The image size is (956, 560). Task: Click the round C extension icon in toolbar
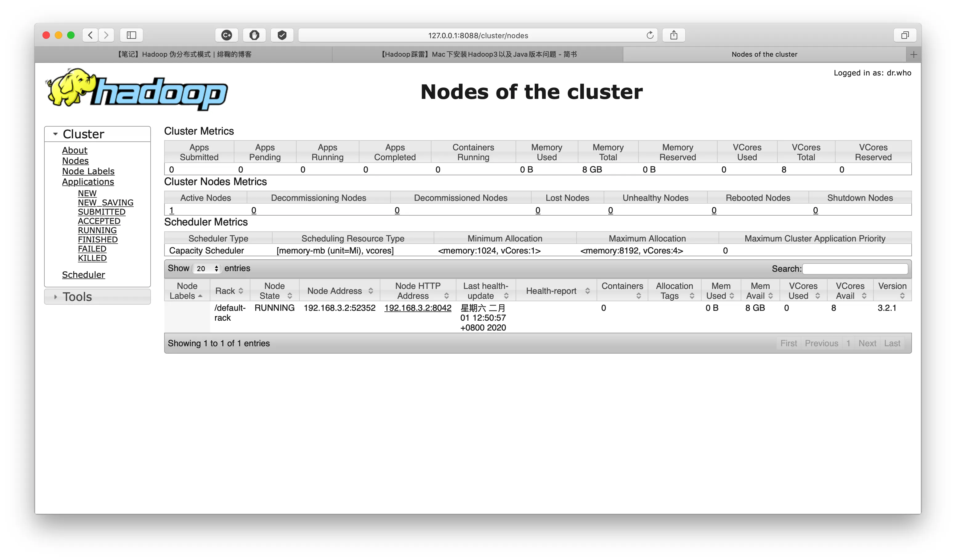coord(226,35)
